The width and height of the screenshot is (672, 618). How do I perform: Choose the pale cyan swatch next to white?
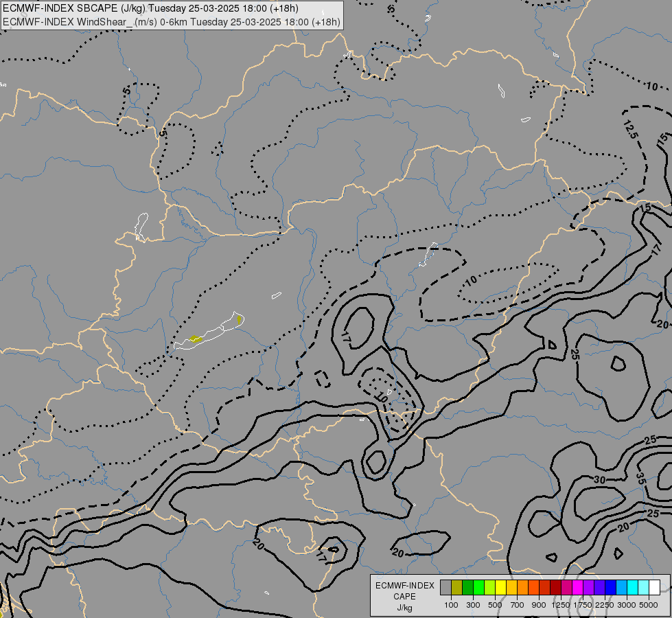pos(643,588)
